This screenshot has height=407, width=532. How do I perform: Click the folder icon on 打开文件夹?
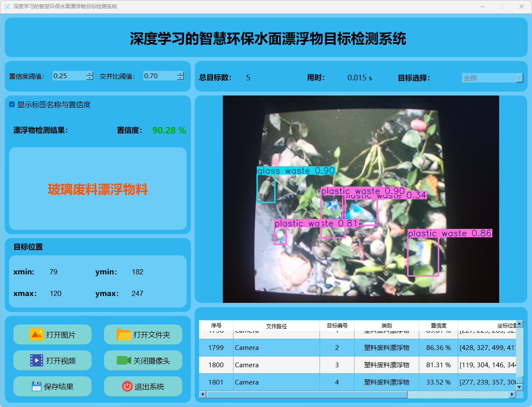pos(124,334)
